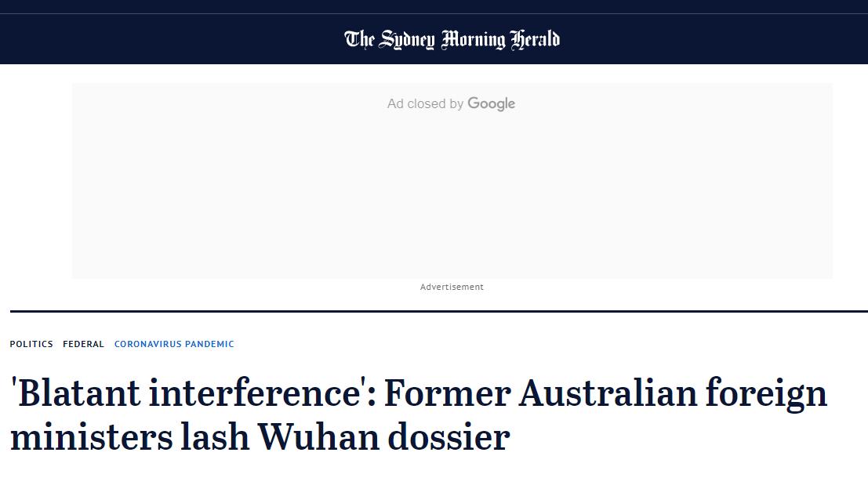Image resolution: width=868 pixels, height=485 pixels.
Task: Click the thin top strip above the masthead
Action: tap(434, 6)
